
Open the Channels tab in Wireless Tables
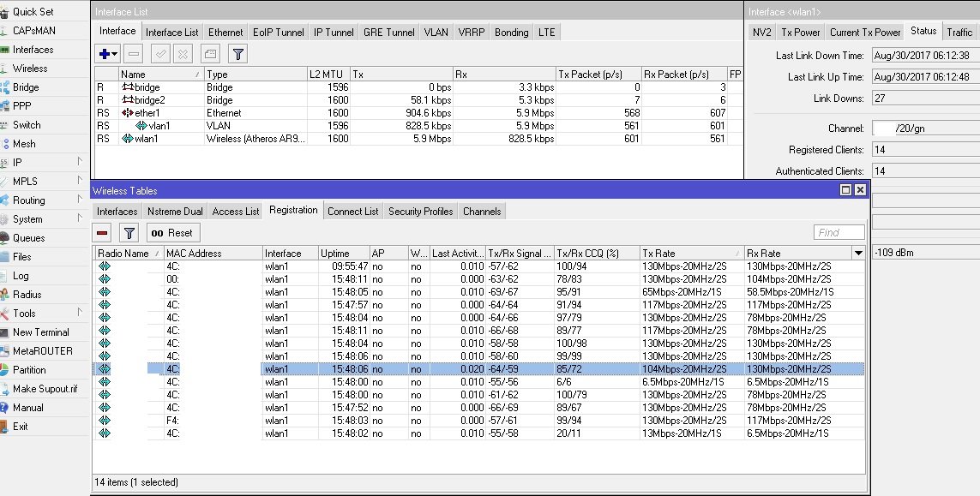tap(482, 211)
